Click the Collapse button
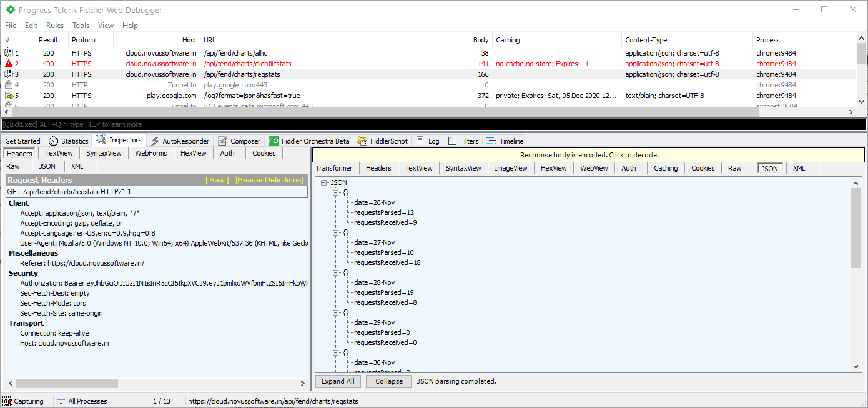Viewport: 868px width, 408px height. click(x=389, y=381)
